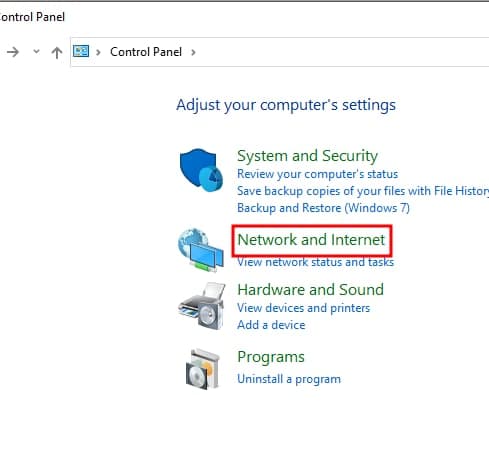This screenshot has height=476, width=489.
Task: Expand chevron before Control Panel breadcrumb
Action: click(98, 52)
